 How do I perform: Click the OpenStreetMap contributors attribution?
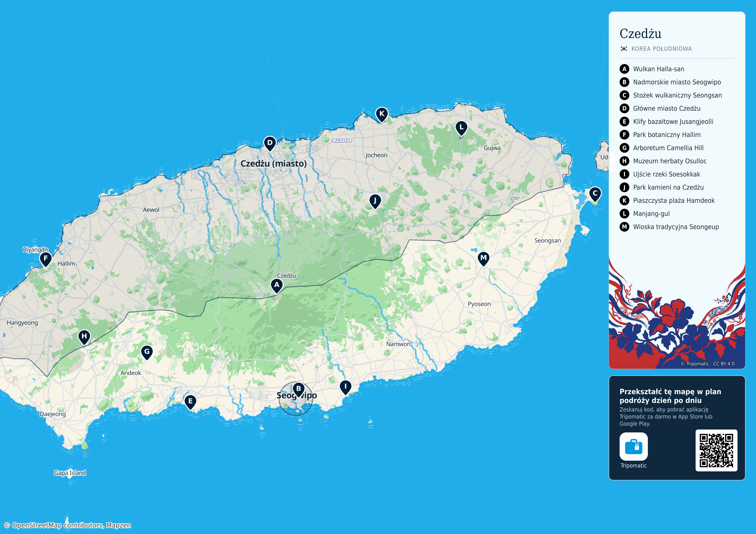pos(67,525)
